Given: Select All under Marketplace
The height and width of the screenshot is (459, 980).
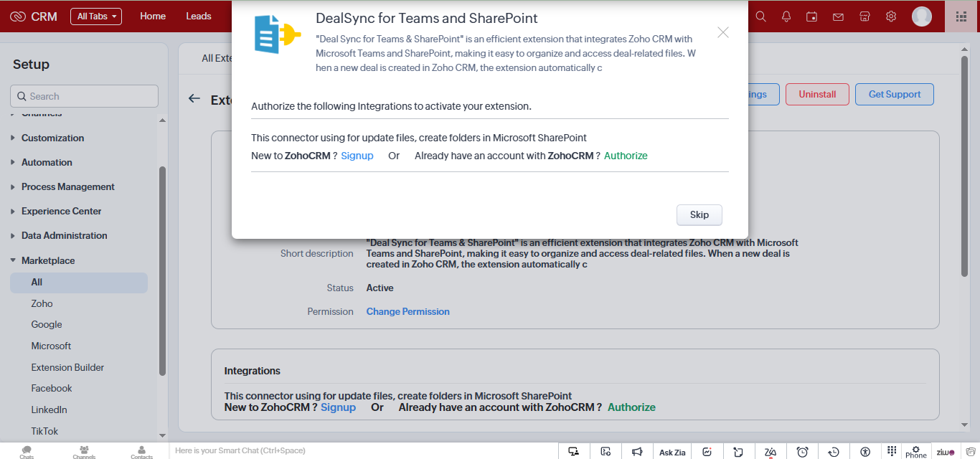Looking at the screenshot, I should coord(79,283).
